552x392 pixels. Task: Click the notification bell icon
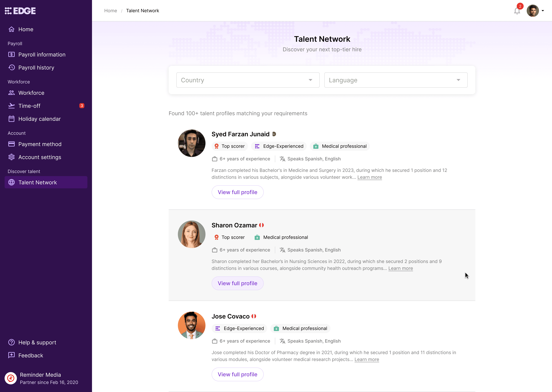(x=517, y=11)
